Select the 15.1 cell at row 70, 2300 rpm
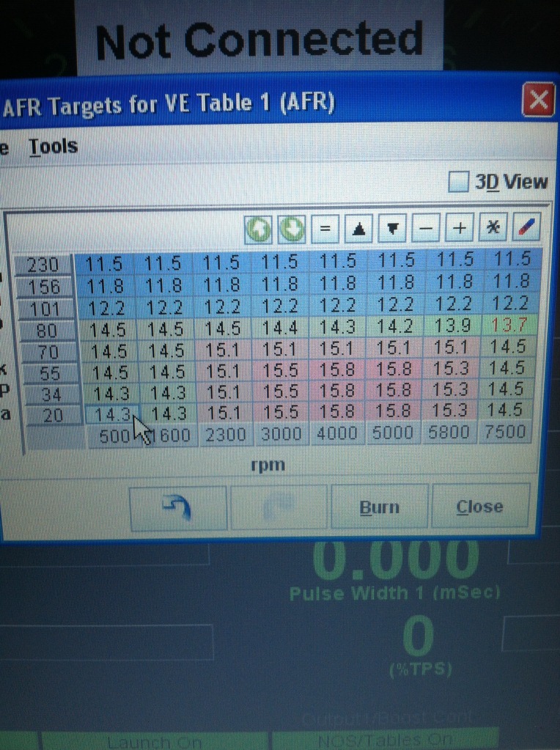Image resolution: width=560 pixels, height=750 pixels. pos(222,350)
